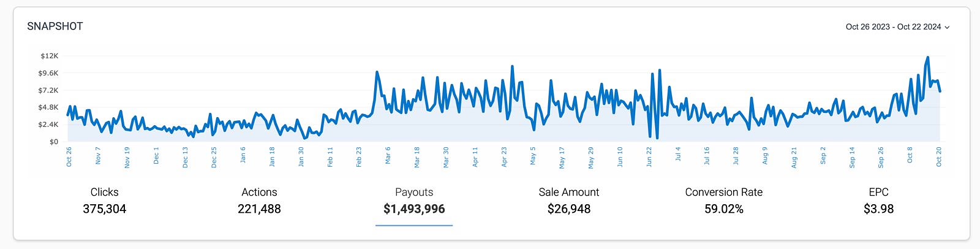980x249 pixels.
Task: Click the deep chart dip near Jun 22
Action: (x=657, y=137)
